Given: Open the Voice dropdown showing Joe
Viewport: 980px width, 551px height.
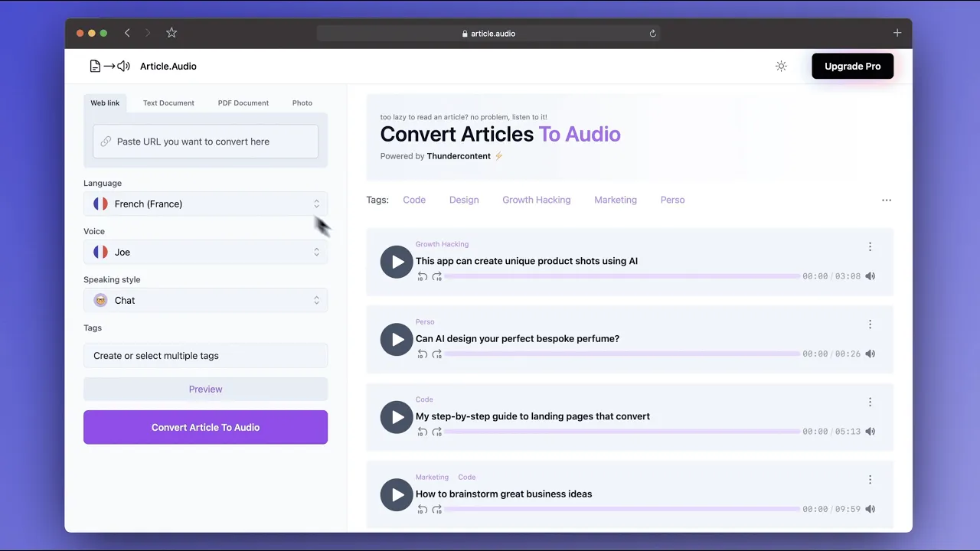Looking at the screenshot, I should (x=205, y=252).
